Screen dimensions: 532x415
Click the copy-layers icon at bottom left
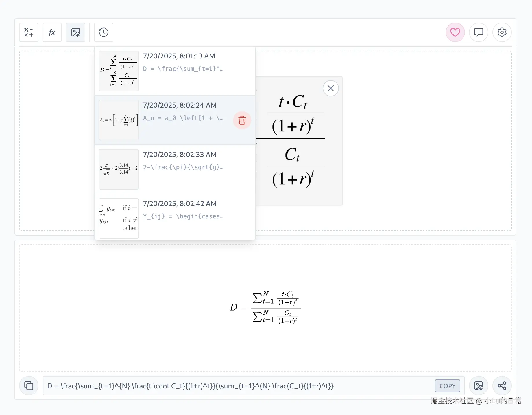click(x=29, y=386)
